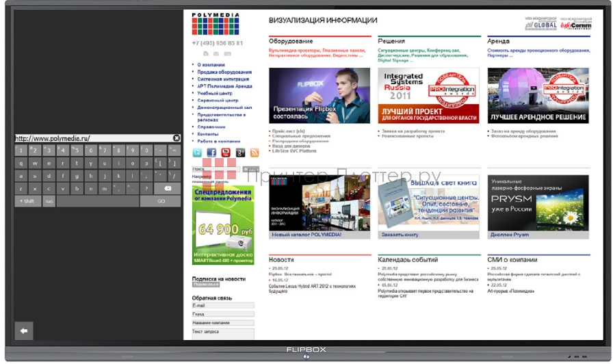Screen dimensions: 615x364
Task: Open the RSS feed icon
Action: click(254, 153)
